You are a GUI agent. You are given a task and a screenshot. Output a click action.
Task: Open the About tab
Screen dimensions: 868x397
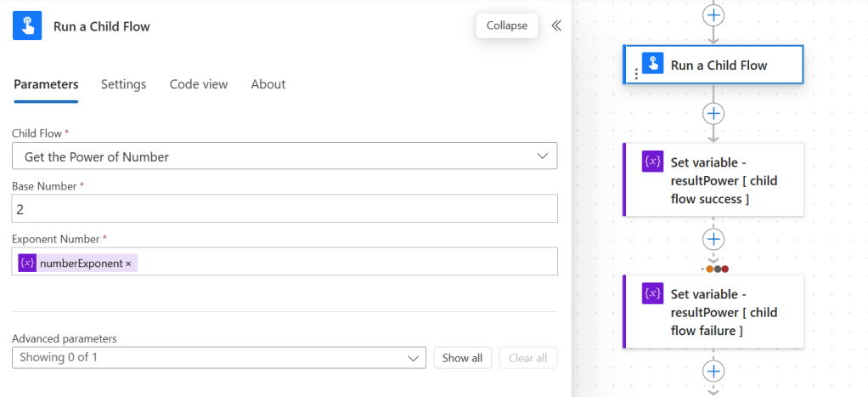tap(268, 84)
